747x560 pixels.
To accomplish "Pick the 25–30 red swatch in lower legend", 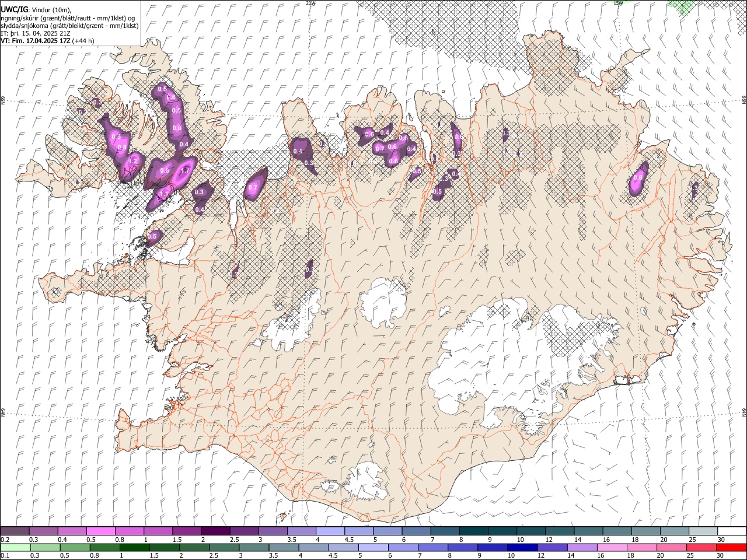I will click(x=700, y=547).
